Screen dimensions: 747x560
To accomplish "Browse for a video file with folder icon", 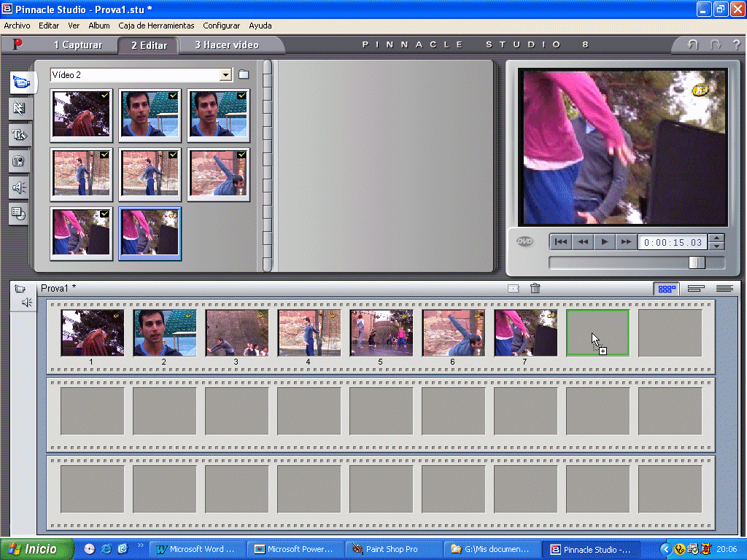I will point(244,74).
